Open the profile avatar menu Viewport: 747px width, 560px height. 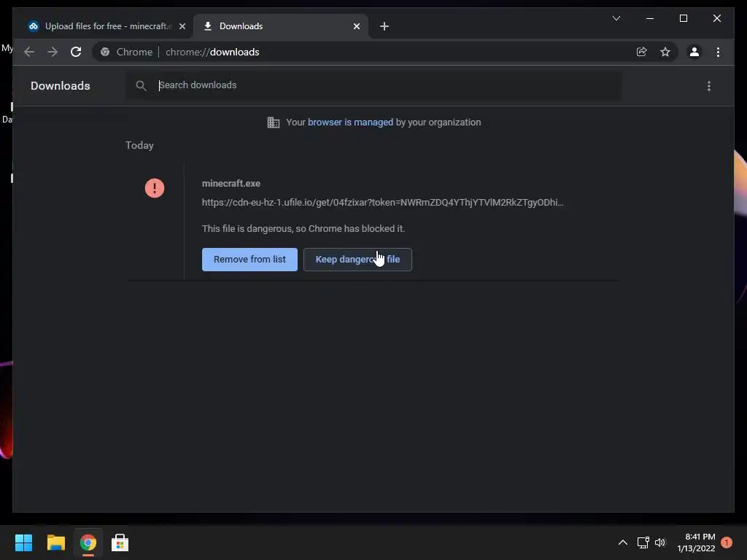click(x=694, y=52)
